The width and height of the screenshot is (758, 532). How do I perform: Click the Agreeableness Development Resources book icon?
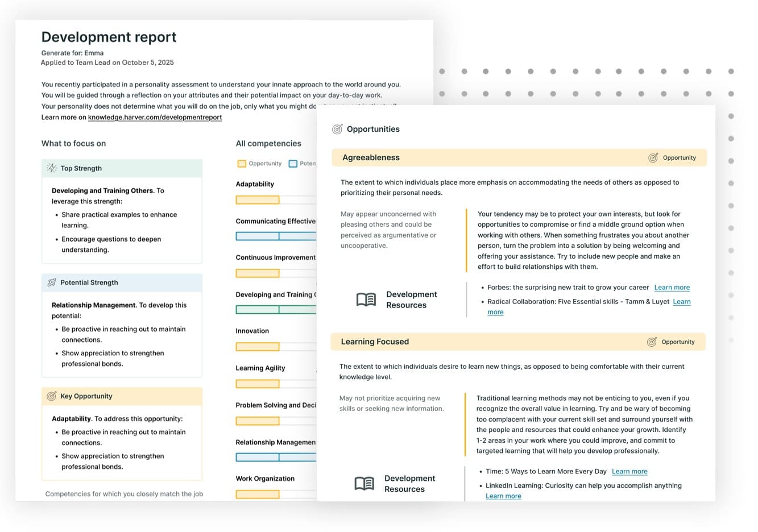(366, 300)
